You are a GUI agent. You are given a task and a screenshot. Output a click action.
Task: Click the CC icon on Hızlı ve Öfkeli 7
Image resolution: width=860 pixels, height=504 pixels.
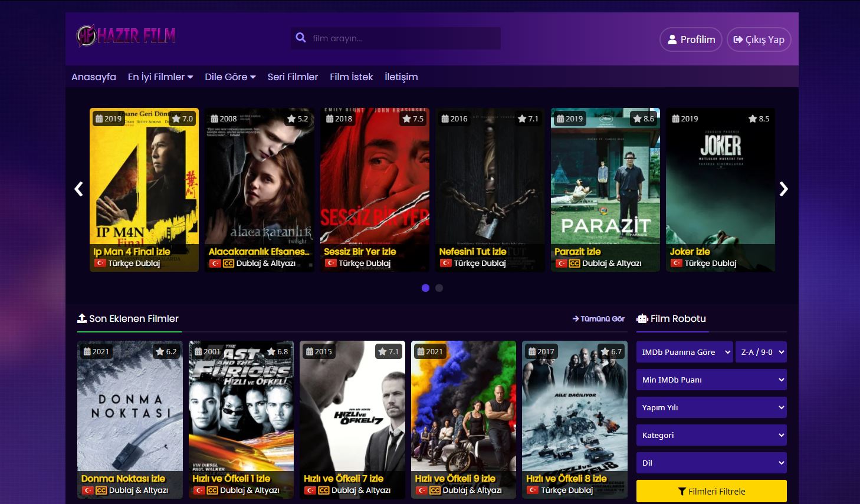tap(323, 490)
